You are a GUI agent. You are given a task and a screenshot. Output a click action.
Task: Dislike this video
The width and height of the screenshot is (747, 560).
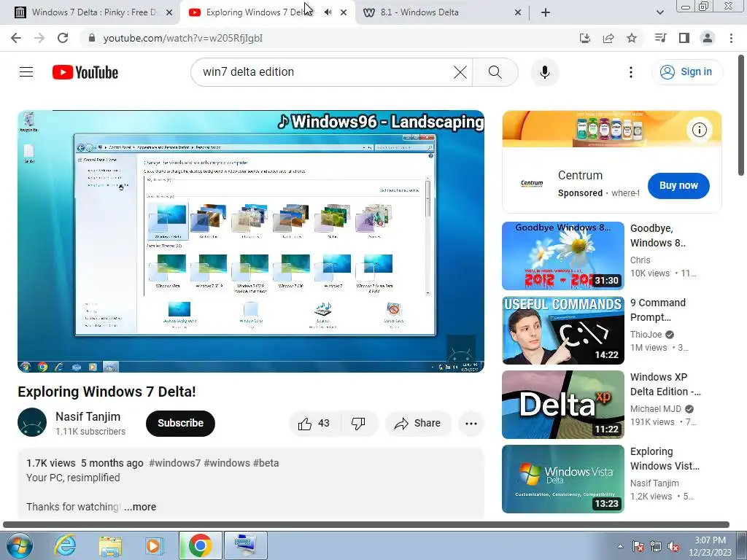[x=358, y=424]
